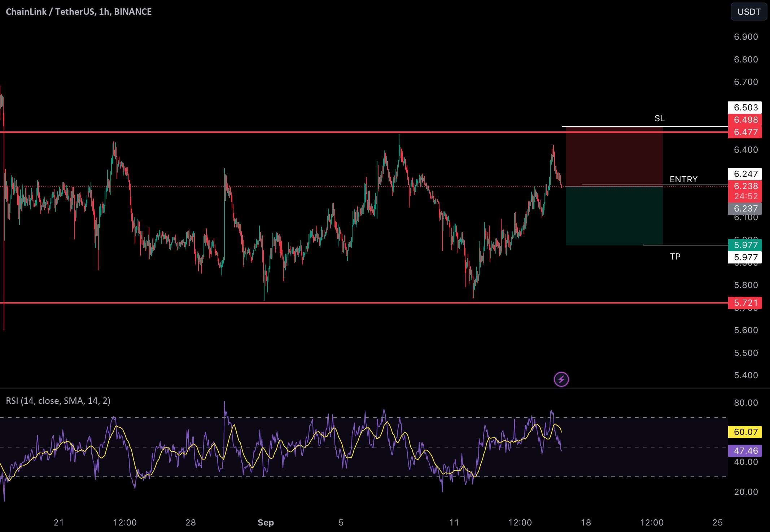Select the red stop-loss zone of short position
Viewport: 770px width, 532px height.
tap(614, 157)
